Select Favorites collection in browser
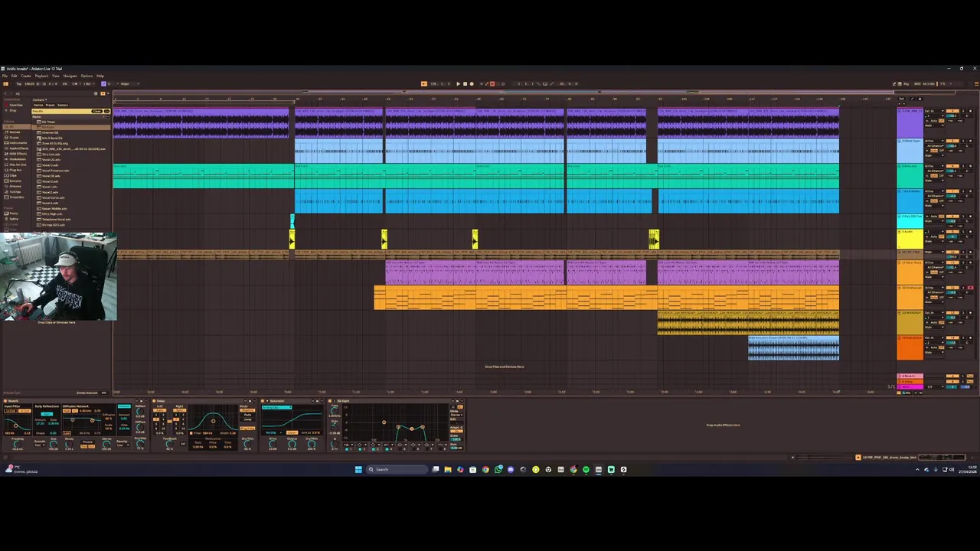The width and height of the screenshot is (980, 551). [x=14, y=105]
